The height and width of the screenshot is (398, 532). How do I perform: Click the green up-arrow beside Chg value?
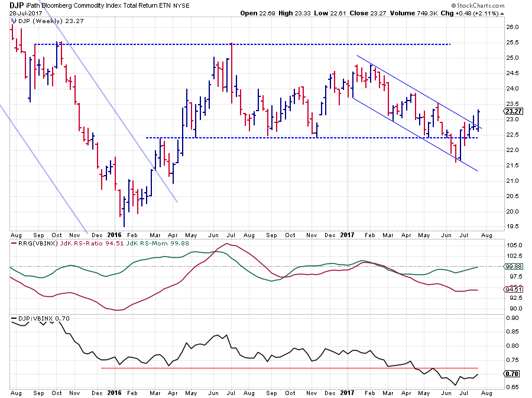(x=502, y=14)
